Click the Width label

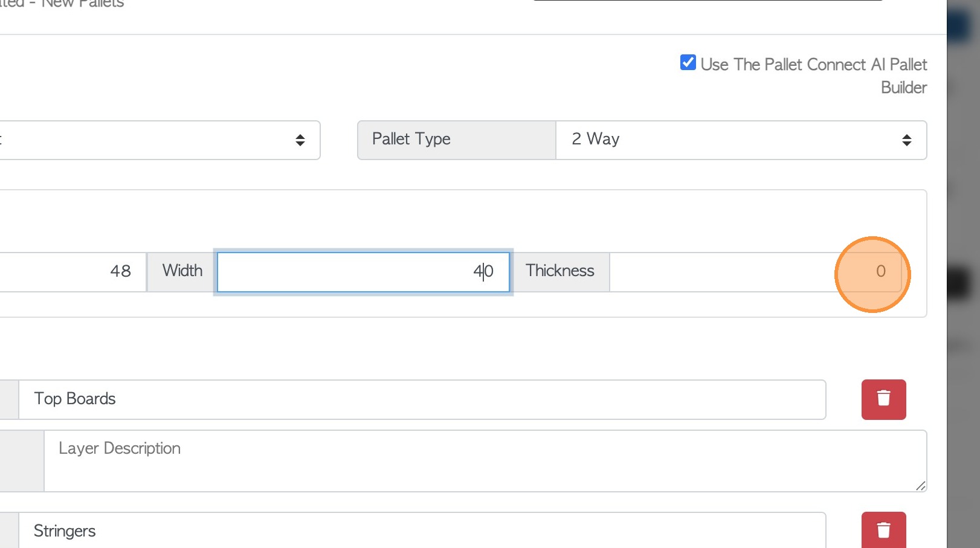[182, 271]
